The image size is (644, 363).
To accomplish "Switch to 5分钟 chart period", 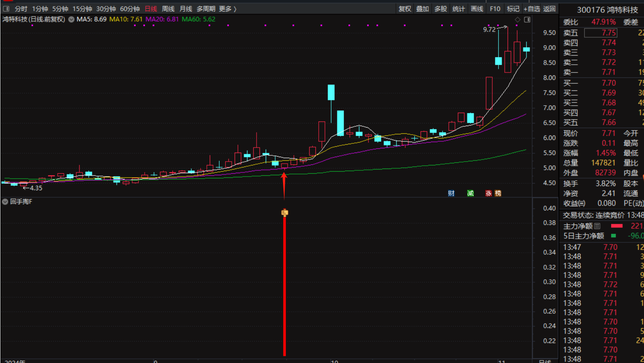I will [60, 9].
